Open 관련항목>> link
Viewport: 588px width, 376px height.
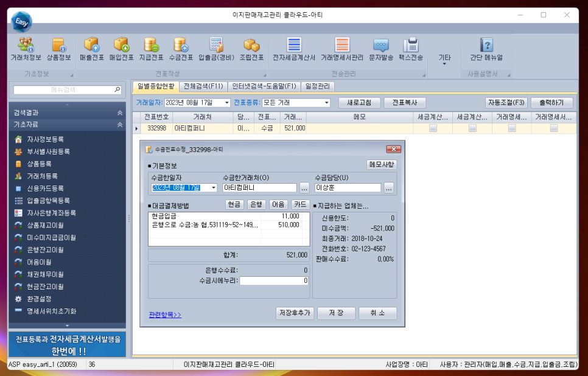point(165,315)
